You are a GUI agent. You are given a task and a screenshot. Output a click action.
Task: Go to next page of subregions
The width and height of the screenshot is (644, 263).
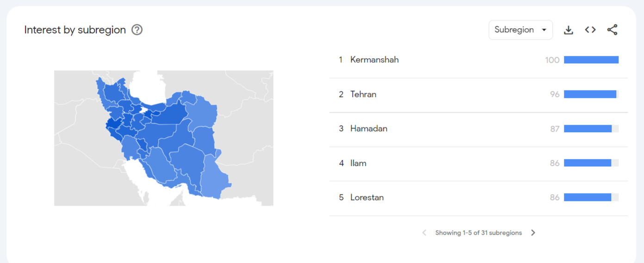pos(533,233)
